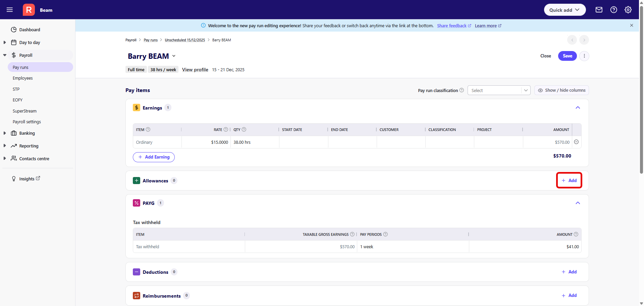Image resolution: width=644 pixels, height=306 pixels.
Task: Open the Pay run classification dropdown
Action: point(498,90)
